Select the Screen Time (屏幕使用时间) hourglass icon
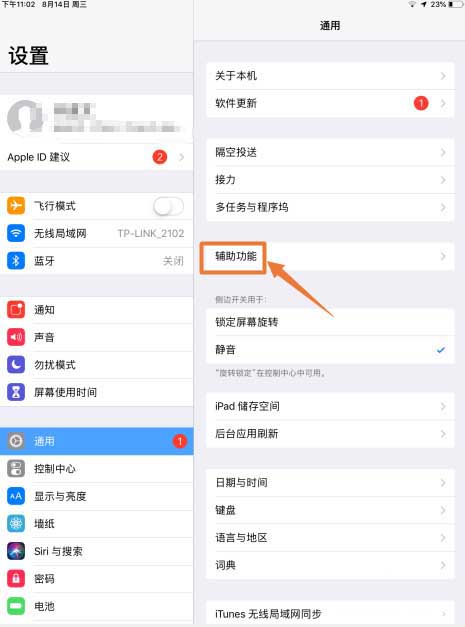465x627 pixels. coord(16,392)
